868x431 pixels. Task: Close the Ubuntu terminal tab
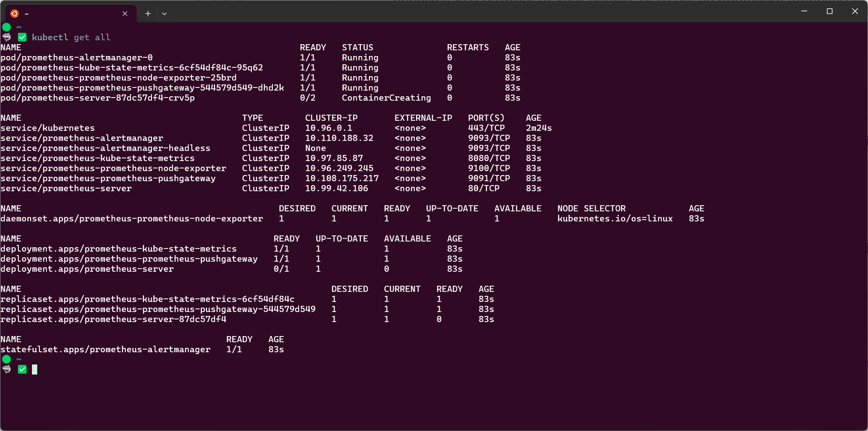[125, 14]
